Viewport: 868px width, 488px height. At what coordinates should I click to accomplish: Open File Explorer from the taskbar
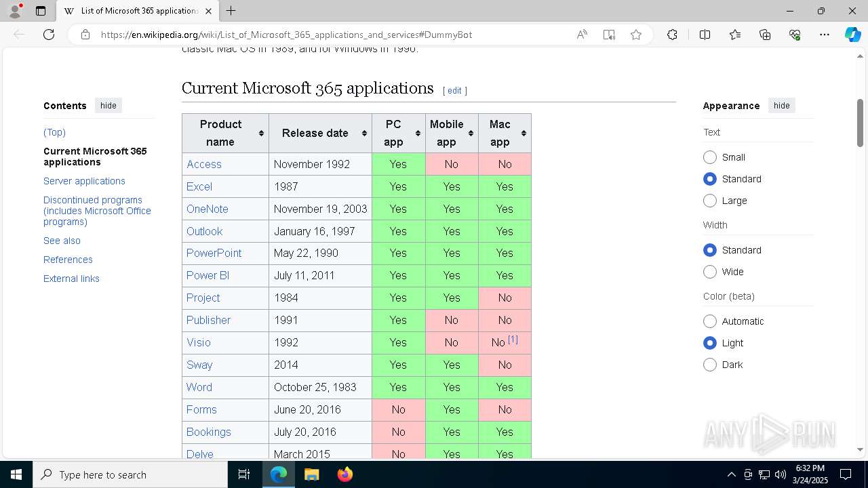311,474
